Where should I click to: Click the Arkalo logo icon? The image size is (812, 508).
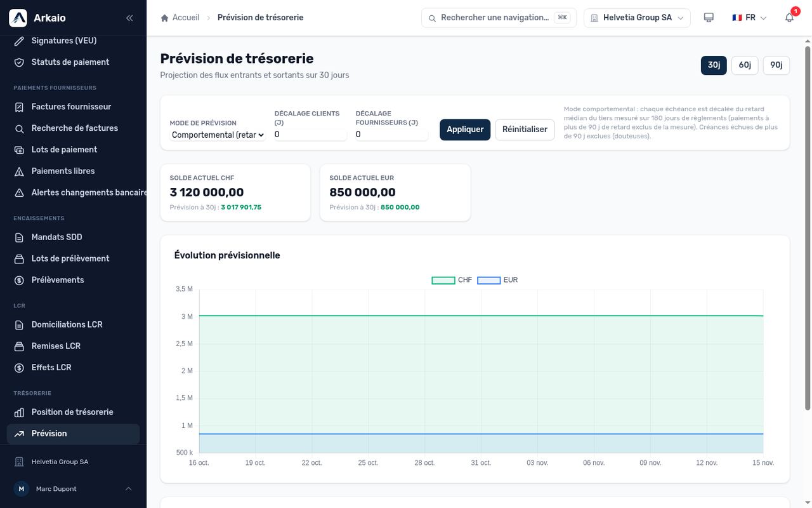point(18,18)
